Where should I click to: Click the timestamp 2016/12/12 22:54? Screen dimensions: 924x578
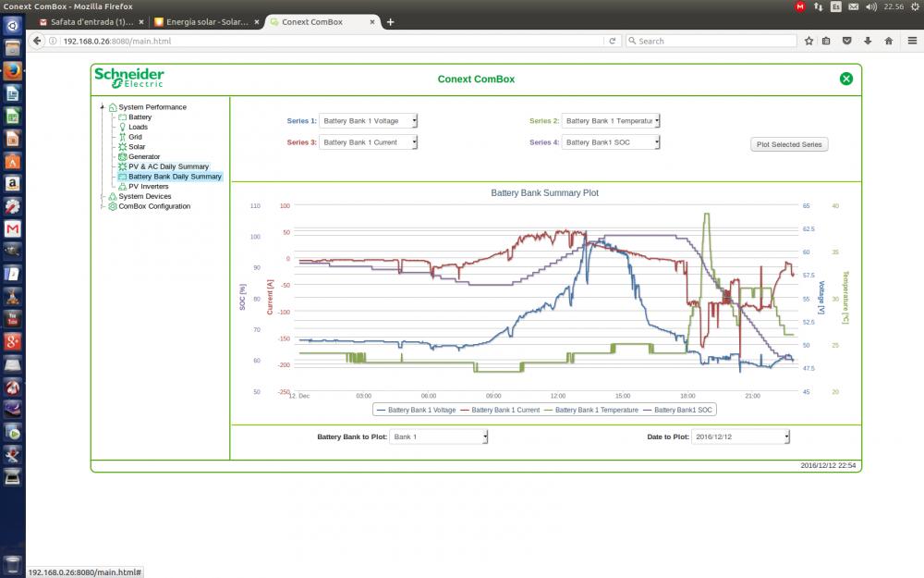tap(828, 465)
